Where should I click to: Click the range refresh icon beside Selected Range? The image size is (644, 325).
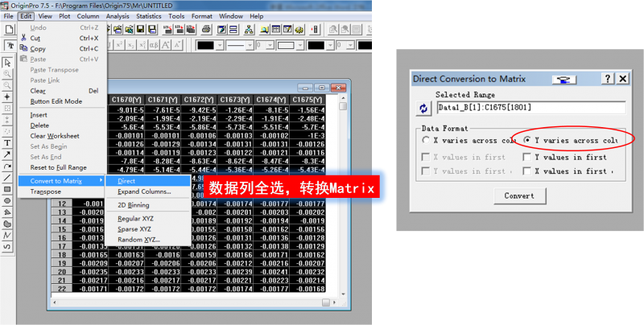coord(423,109)
